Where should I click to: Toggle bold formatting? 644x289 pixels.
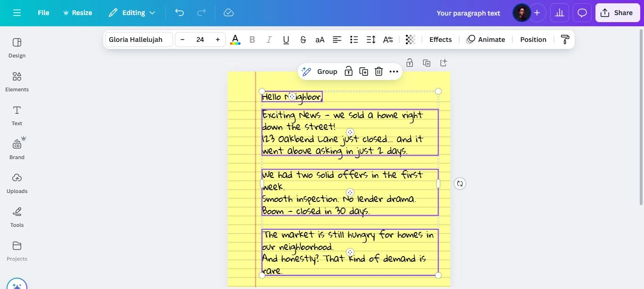(252, 40)
